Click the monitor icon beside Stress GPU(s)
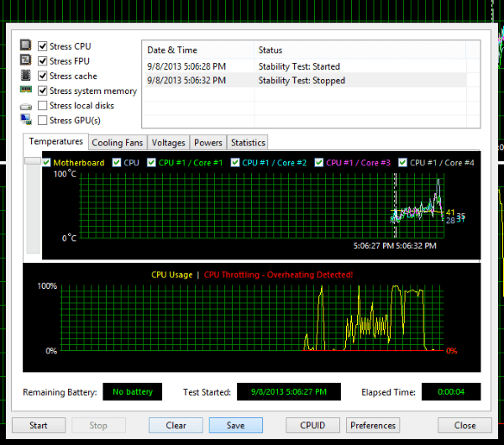This screenshot has height=445, width=504. [x=26, y=119]
